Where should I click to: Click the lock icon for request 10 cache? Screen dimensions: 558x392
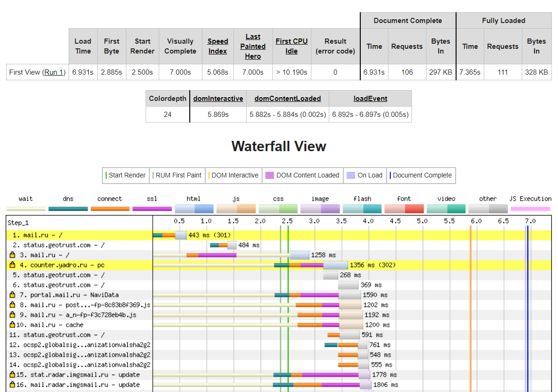coord(13,324)
